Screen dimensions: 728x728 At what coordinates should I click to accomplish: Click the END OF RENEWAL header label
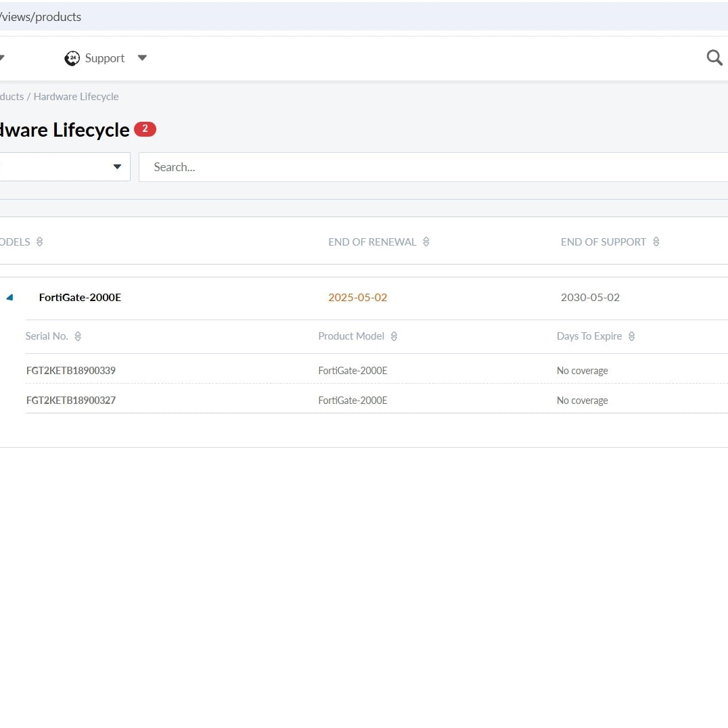[372, 242]
